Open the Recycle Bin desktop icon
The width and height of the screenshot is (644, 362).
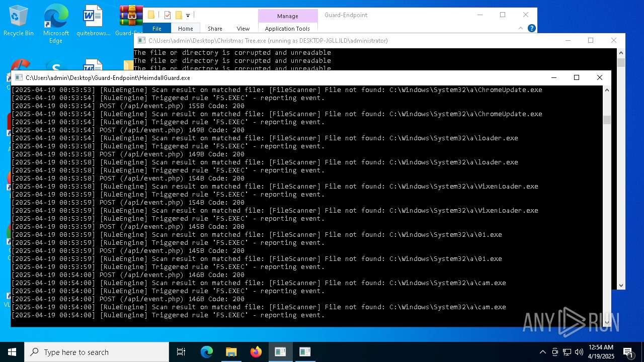click(18, 21)
